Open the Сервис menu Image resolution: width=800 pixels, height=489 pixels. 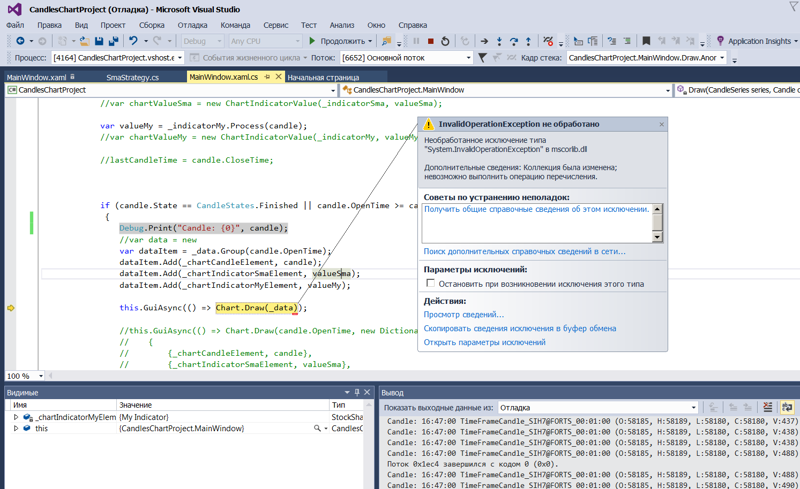click(x=276, y=25)
